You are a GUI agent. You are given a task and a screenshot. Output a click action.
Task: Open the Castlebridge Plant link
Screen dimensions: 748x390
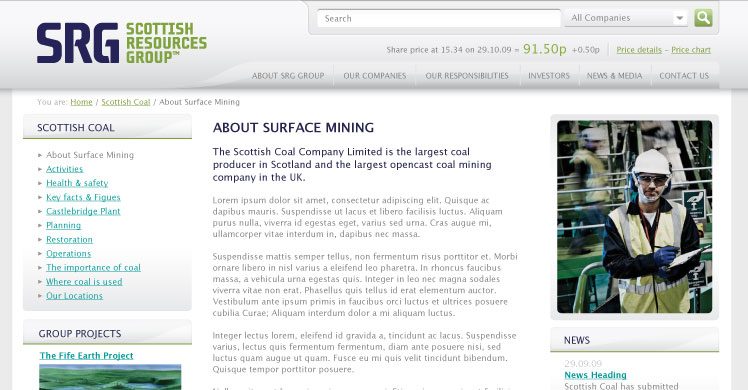click(83, 211)
